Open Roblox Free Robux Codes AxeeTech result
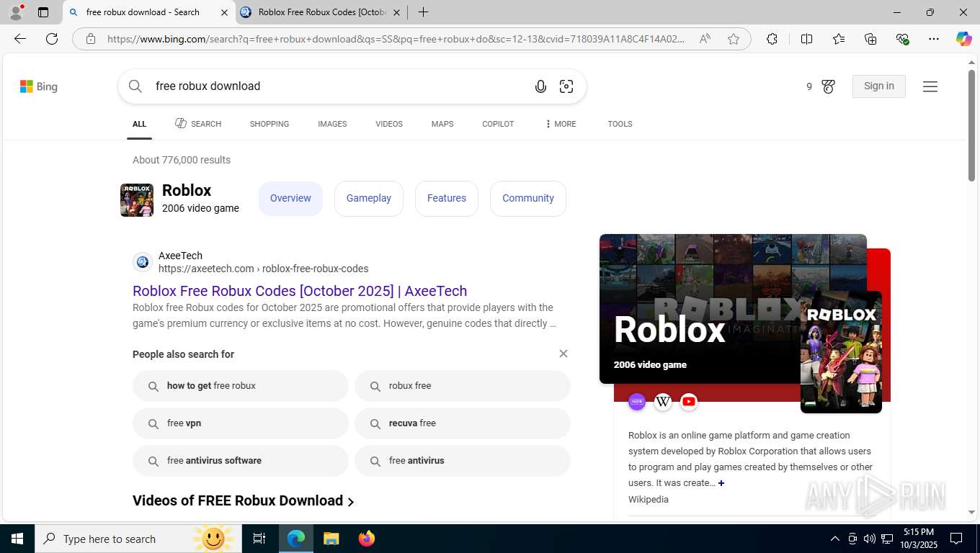The height and width of the screenshot is (553, 980). [x=300, y=291]
